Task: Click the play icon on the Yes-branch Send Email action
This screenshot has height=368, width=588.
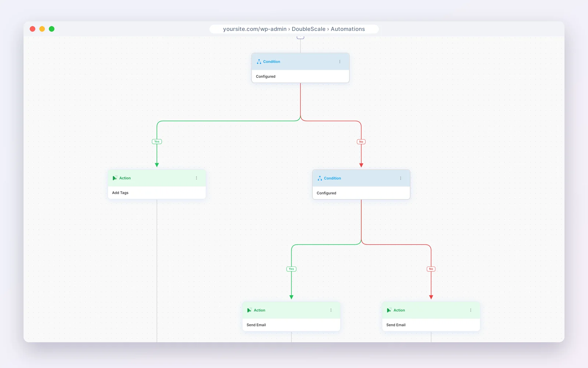Action: [x=249, y=310]
